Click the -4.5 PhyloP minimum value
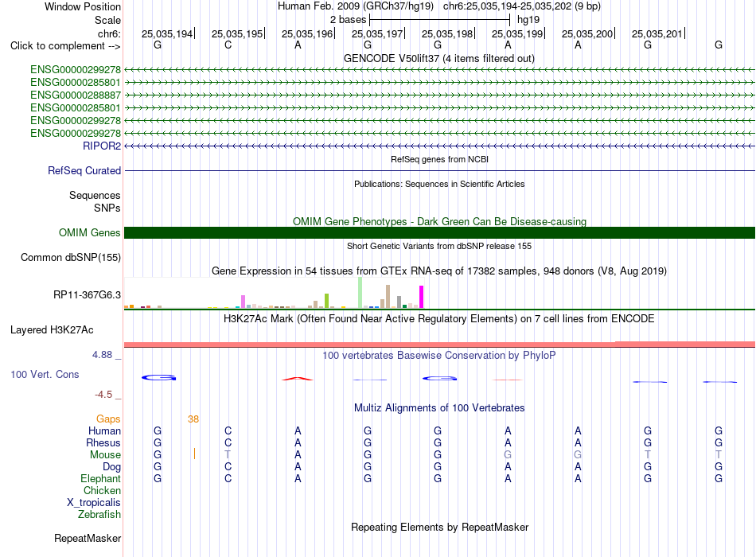Viewport: 756px width, 557px height. click(x=103, y=395)
